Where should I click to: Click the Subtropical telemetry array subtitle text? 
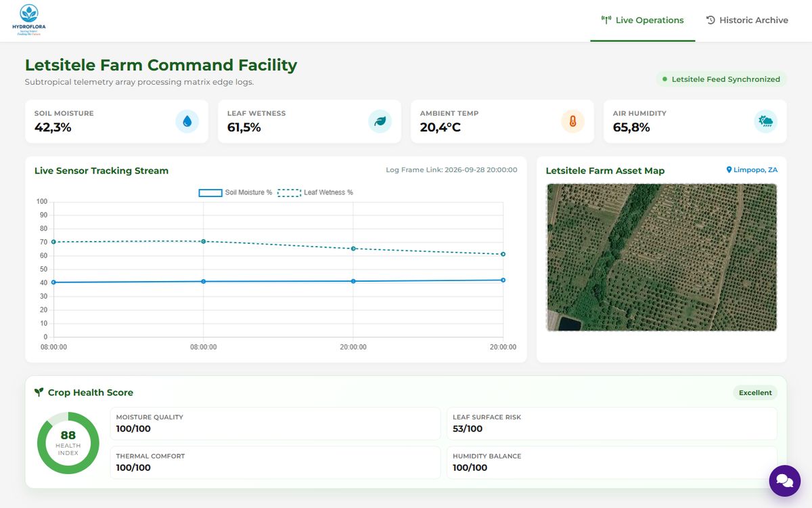(x=139, y=82)
